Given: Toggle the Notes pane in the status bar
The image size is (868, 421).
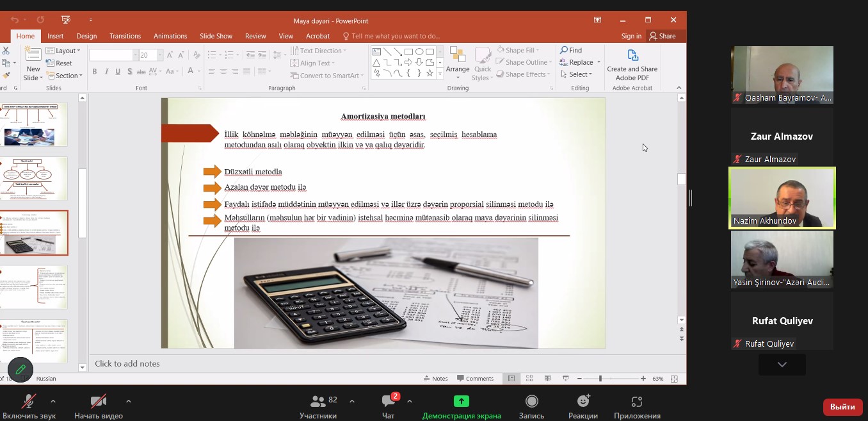Looking at the screenshot, I should click(435, 379).
